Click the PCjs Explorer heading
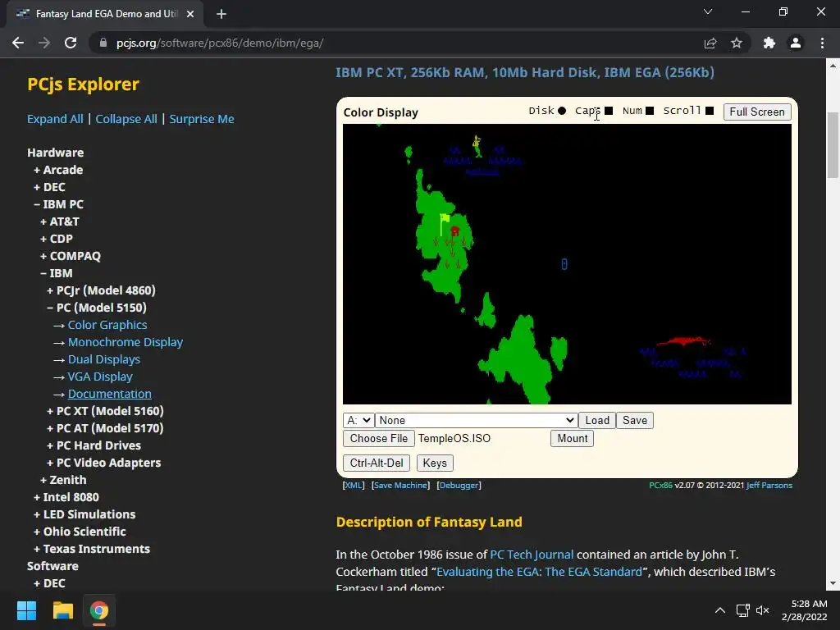This screenshot has width=840, height=630. (x=83, y=84)
